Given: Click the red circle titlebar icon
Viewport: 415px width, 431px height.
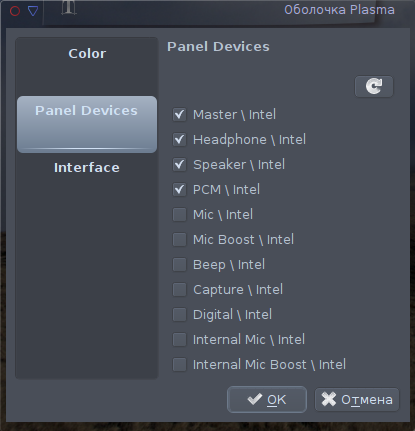Looking at the screenshot, I should [x=15, y=11].
